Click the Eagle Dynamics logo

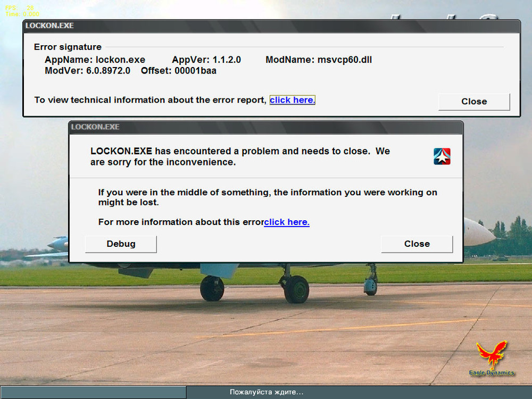tap(492, 358)
